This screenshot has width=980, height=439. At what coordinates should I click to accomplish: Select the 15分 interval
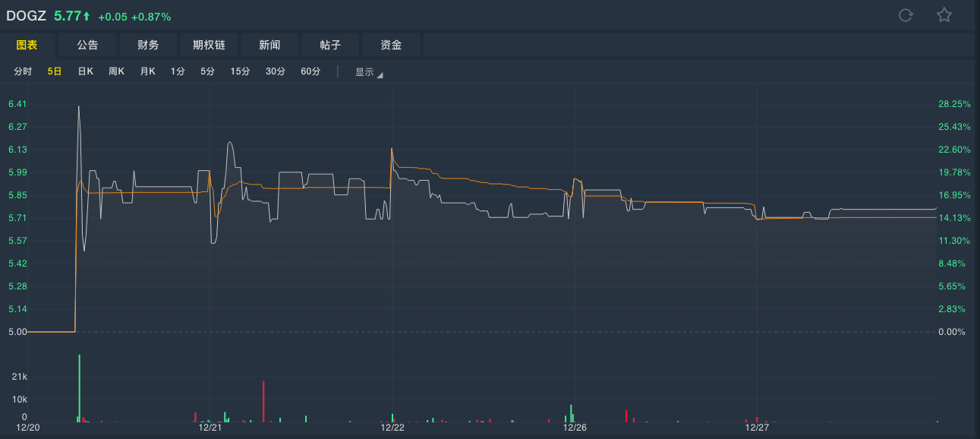(240, 71)
